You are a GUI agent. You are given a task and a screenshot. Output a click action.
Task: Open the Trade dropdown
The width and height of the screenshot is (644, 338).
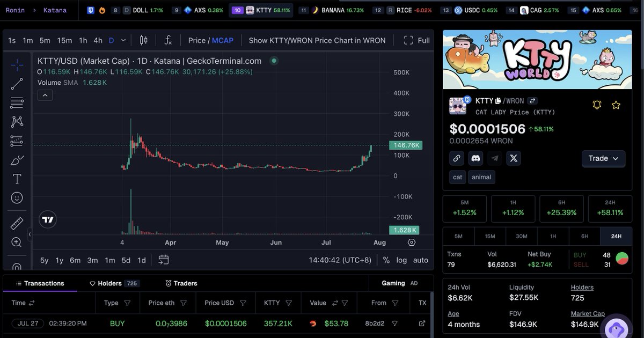click(603, 158)
